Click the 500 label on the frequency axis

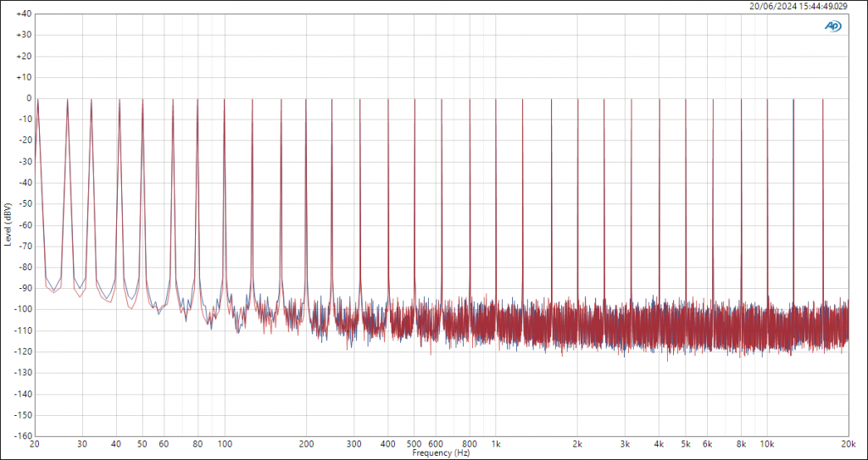(x=414, y=444)
